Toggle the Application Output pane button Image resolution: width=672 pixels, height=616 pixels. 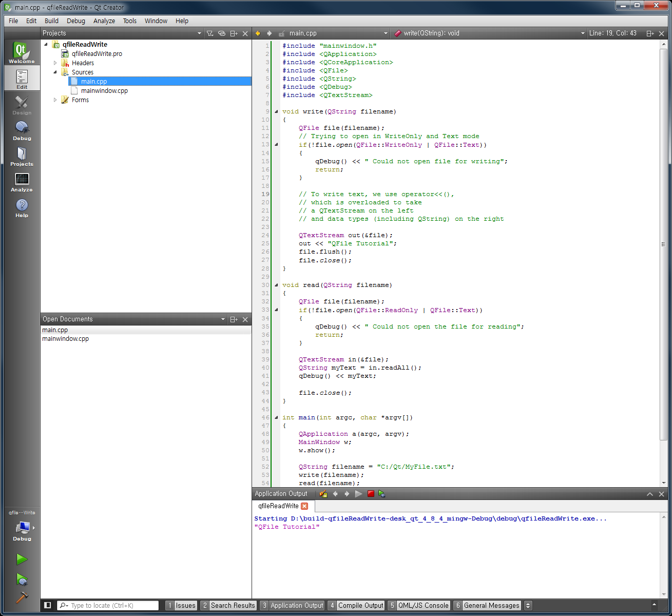[292, 606]
